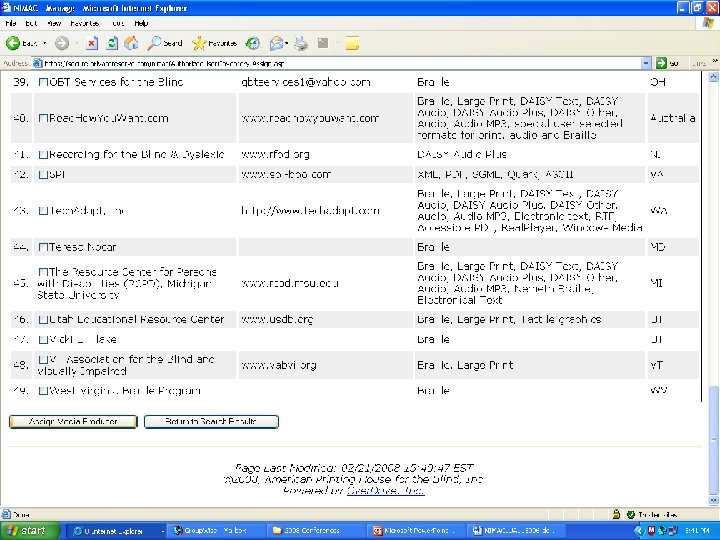The image size is (720, 540).
Task: Click the www.vabvi.org website cell
Action: 325,366
